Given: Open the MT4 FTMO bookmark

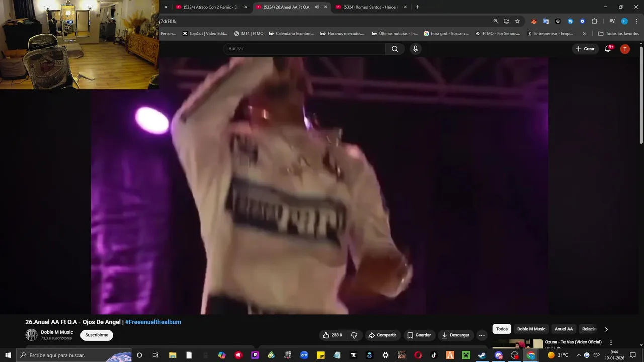Looking at the screenshot, I should (249, 34).
